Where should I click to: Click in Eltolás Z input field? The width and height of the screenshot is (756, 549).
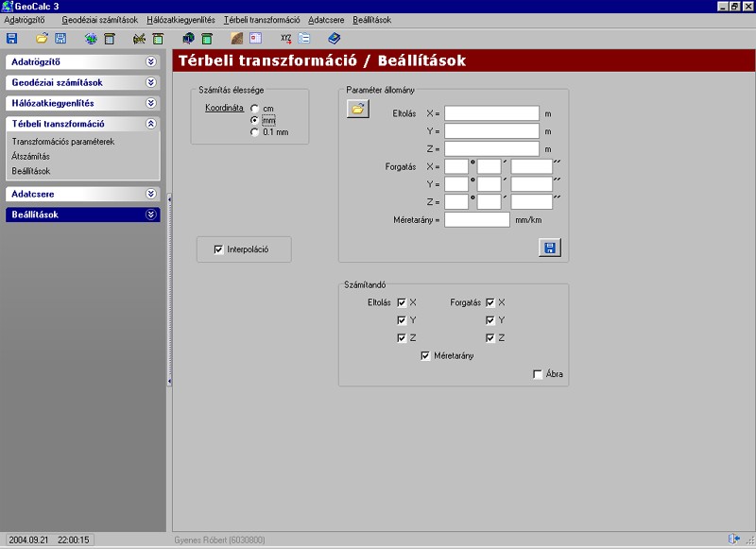coord(491,148)
